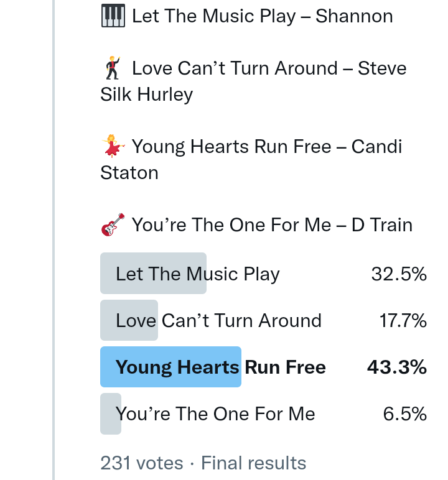
Task: Click the dancing man emoji
Action: (x=113, y=68)
